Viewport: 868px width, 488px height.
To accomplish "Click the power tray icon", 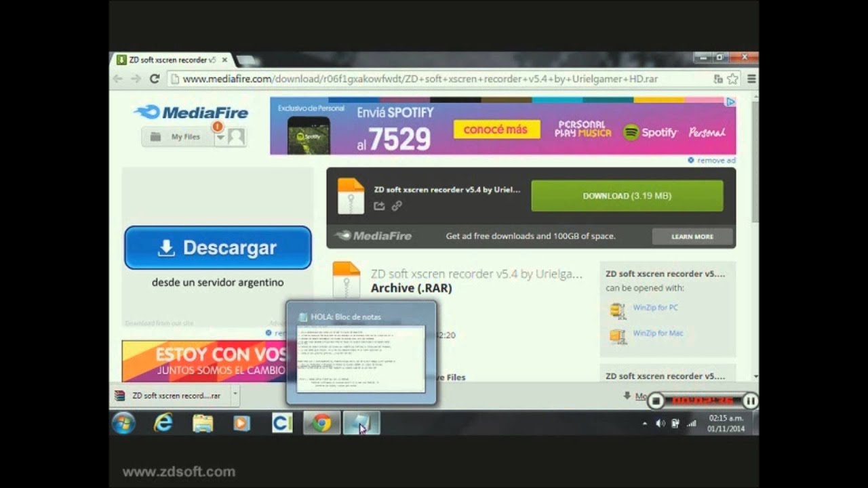I will click(x=675, y=424).
